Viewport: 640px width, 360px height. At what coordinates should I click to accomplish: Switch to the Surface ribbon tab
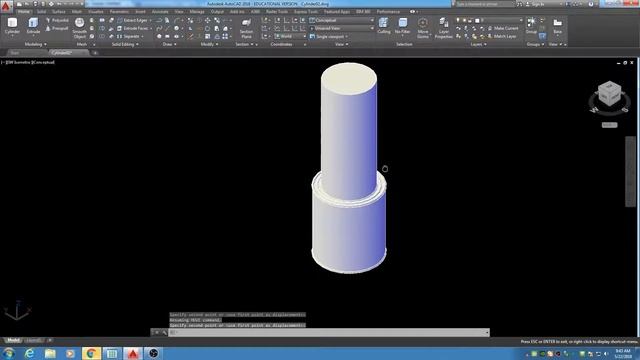58,12
